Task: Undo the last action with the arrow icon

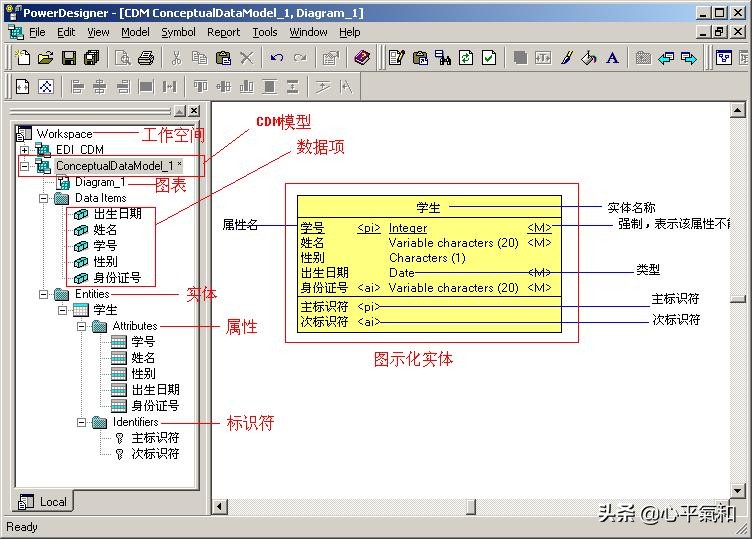Action: [277, 58]
